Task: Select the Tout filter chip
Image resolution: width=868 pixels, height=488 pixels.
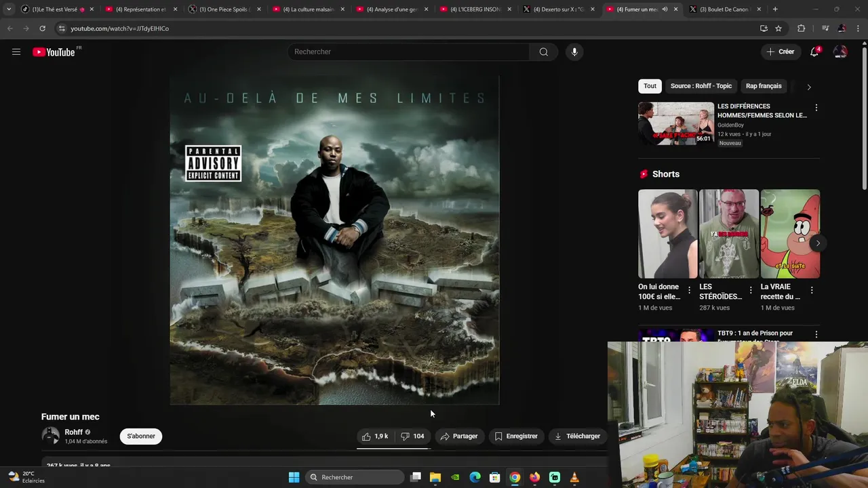Action: click(650, 86)
